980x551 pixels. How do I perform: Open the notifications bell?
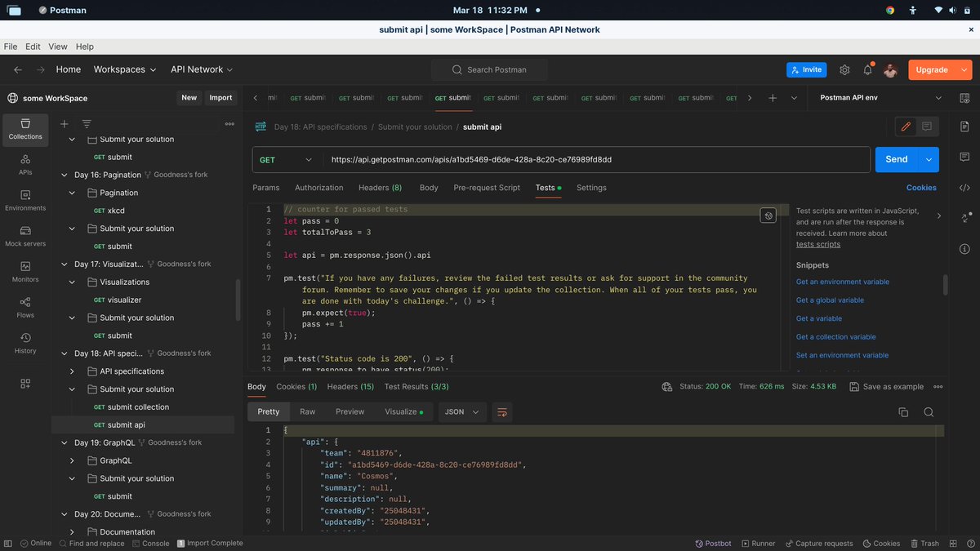tap(867, 69)
